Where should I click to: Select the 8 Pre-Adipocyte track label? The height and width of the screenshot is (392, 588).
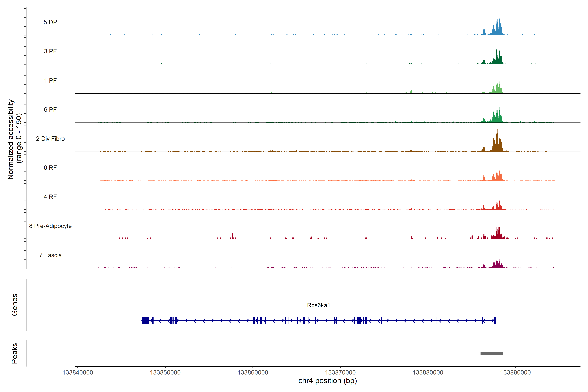(x=50, y=226)
